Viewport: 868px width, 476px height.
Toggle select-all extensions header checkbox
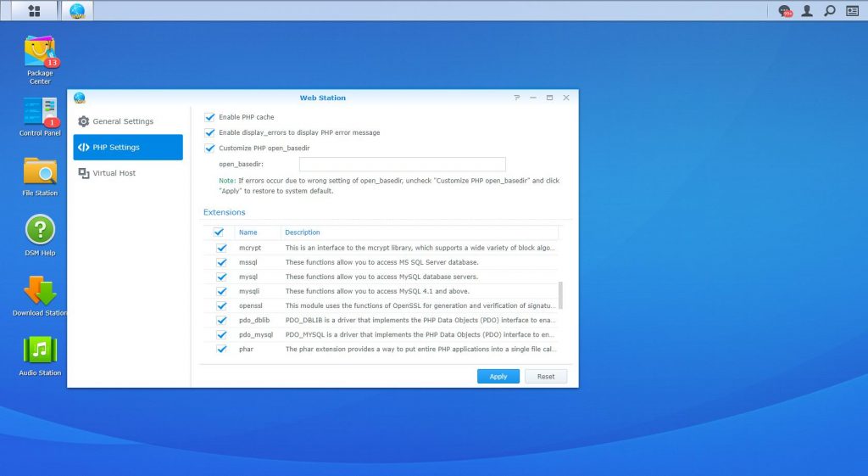tap(219, 232)
